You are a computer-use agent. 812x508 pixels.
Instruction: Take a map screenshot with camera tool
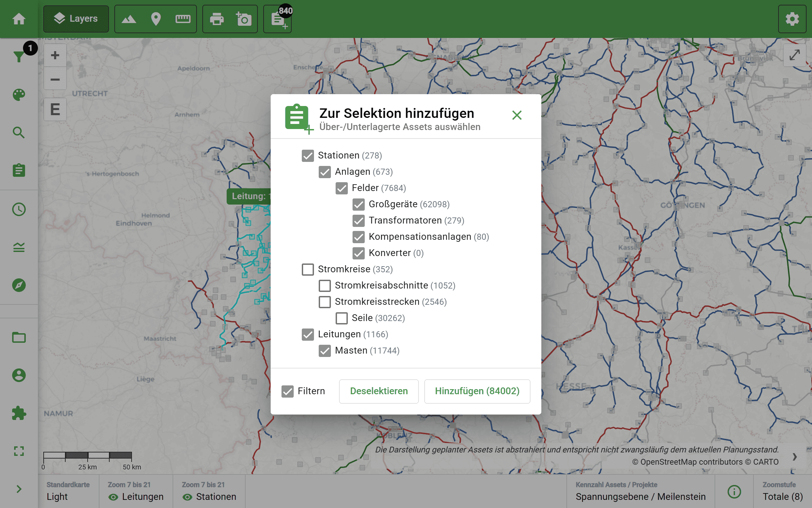(x=243, y=19)
